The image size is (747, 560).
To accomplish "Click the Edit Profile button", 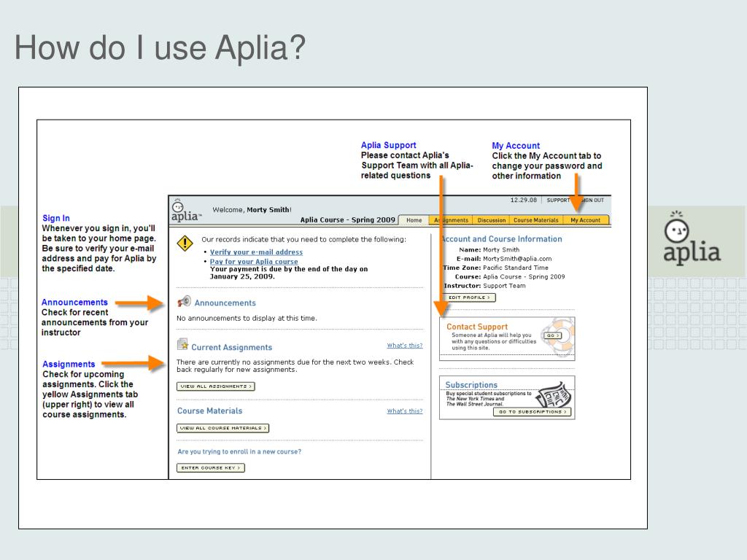I will coord(469,297).
